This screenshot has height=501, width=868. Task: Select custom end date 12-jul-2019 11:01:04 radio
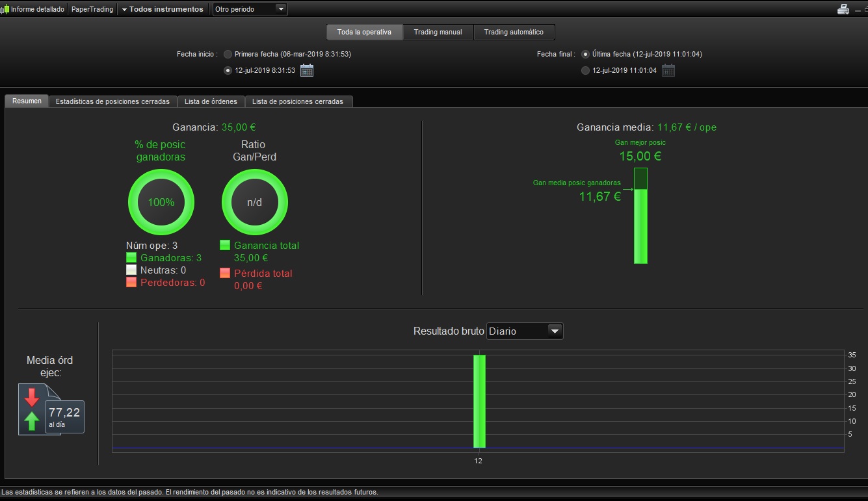point(585,70)
